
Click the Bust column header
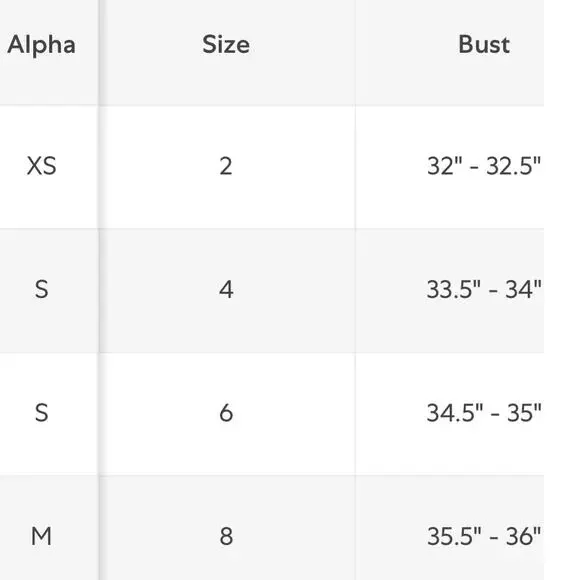tap(484, 45)
